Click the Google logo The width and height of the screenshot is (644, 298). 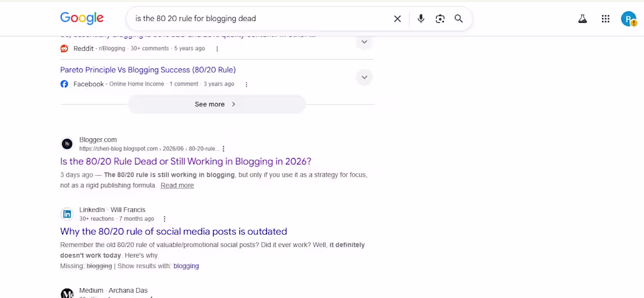pyautogui.click(x=82, y=18)
